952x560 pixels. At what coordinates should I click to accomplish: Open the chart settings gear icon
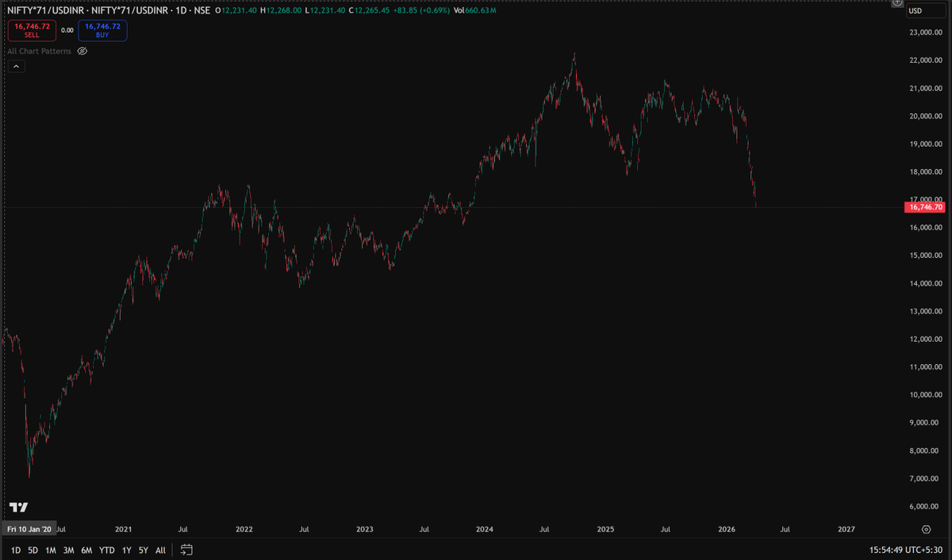pos(926,529)
